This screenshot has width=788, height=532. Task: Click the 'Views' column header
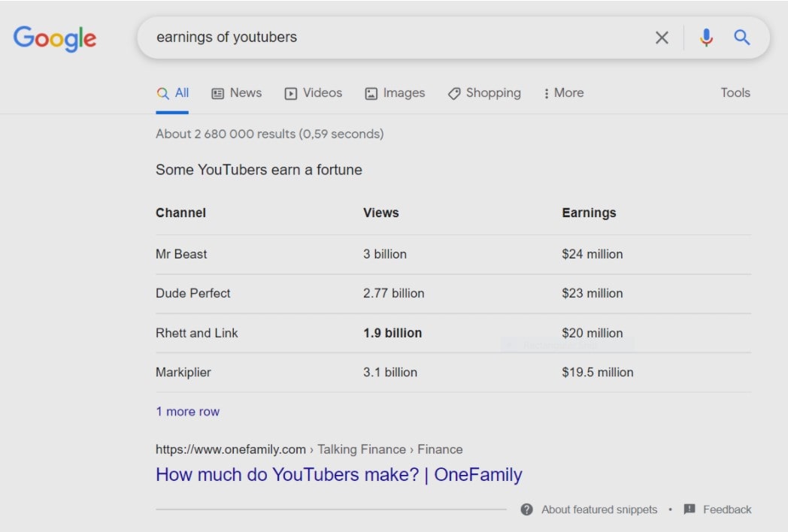[381, 213]
